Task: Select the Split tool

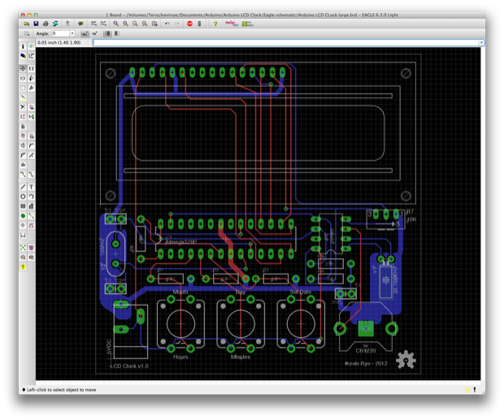Action: [23, 155]
